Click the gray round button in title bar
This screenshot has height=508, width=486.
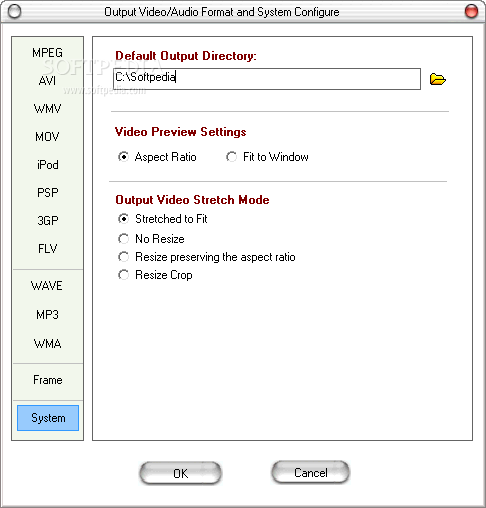click(x=14, y=12)
